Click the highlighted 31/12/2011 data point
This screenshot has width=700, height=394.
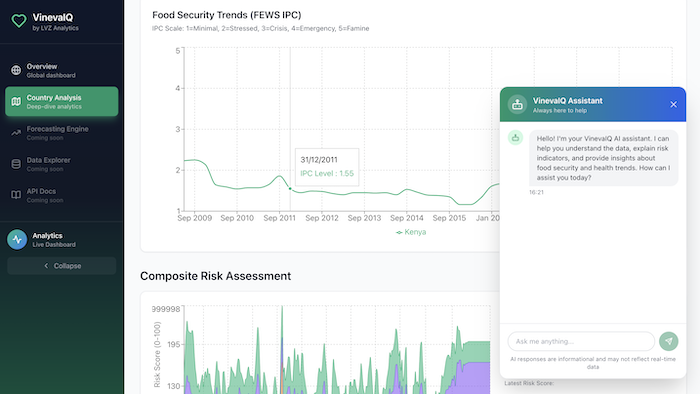[290, 189]
